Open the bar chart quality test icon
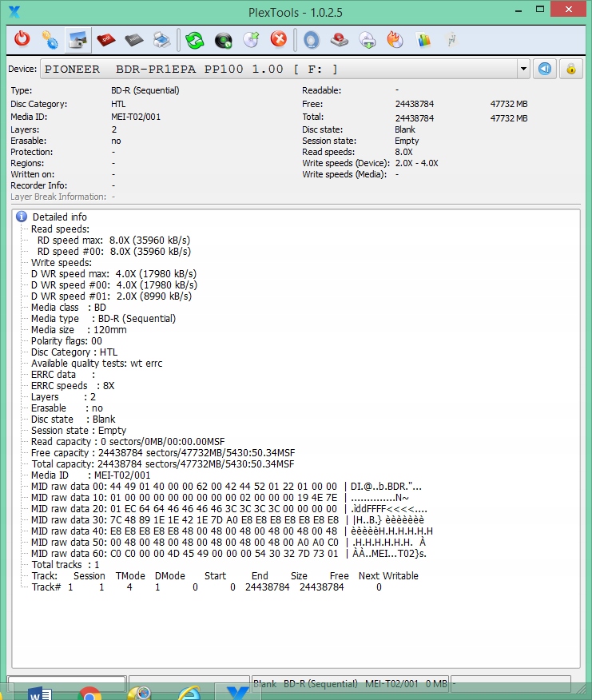Screen dimensions: 592x700 (423, 40)
